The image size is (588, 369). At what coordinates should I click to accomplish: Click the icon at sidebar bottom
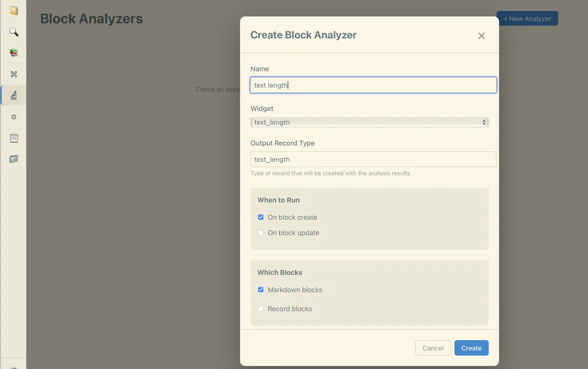[14, 366]
